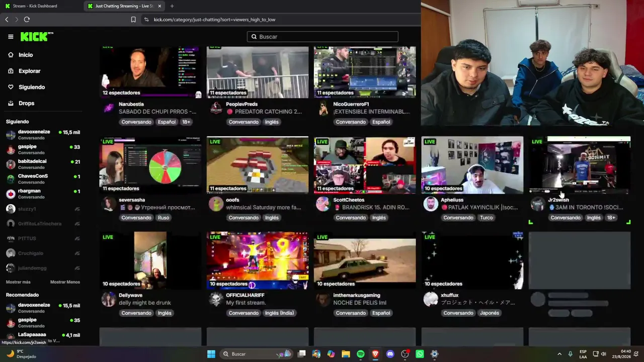The width and height of the screenshot is (644, 362).
Task: Close the Just Chatting Streaming tab
Action: point(159,6)
